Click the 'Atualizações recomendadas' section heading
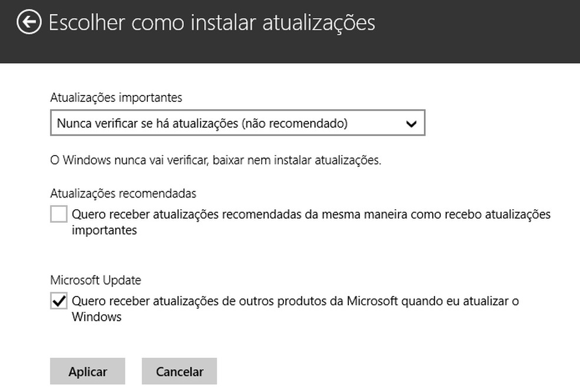580x392 pixels. pos(123,193)
